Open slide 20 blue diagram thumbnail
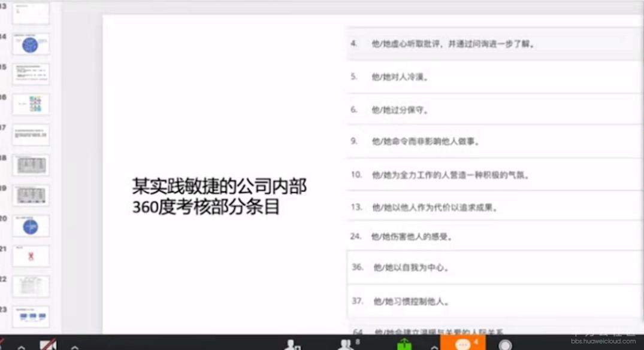Screen dimensions: 644x350 coord(31,226)
